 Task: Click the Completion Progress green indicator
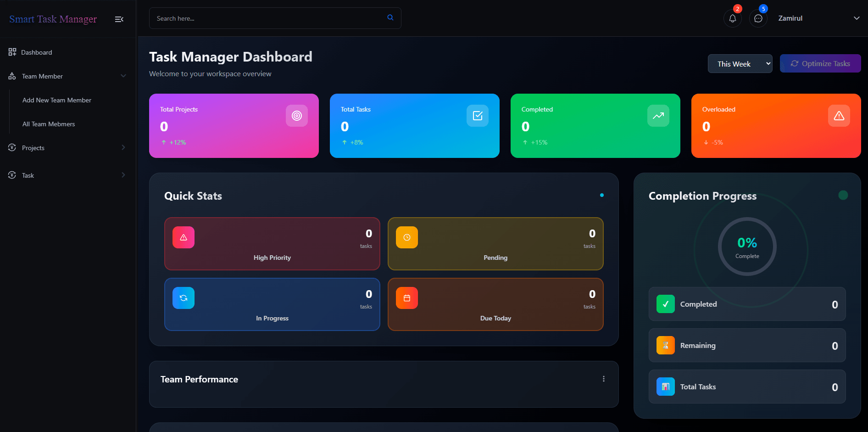click(x=843, y=195)
